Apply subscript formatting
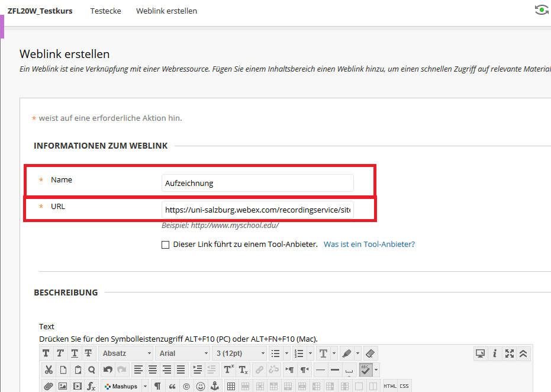Image resolution: width=551 pixels, height=392 pixels. point(243,370)
